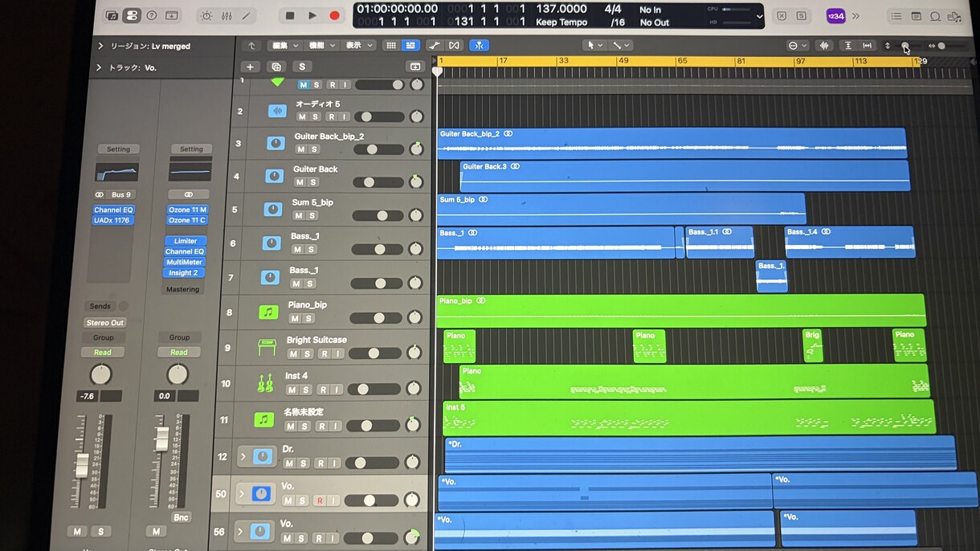Open the Note Pads icon
Screen dimensions: 980x551
tap(916, 16)
